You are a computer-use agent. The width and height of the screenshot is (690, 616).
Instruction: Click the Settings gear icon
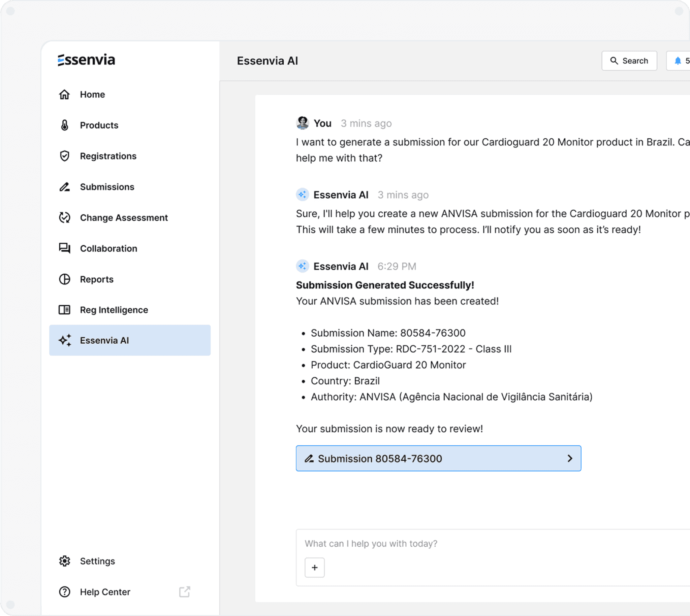[64, 561]
